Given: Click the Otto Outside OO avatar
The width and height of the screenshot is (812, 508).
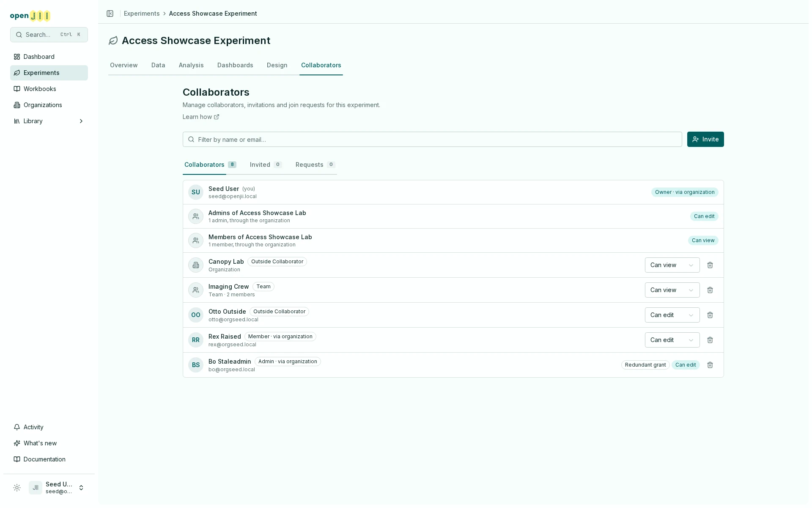Looking at the screenshot, I should [196, 315].
